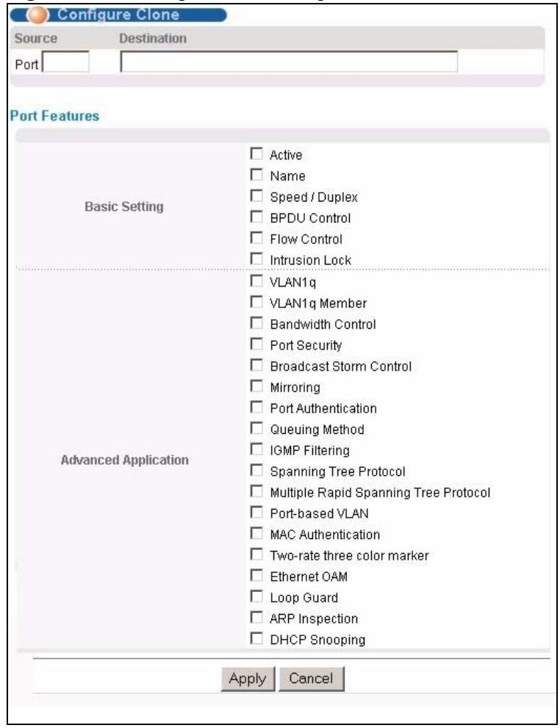Screen dimensions: 560x728
Task: Check the Intrusion Lock option
Action: 256,259
